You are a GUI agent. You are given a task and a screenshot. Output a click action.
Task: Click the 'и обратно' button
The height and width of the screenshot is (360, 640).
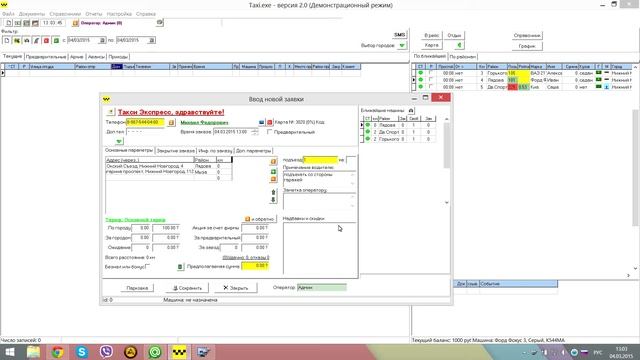coord(260,219)
